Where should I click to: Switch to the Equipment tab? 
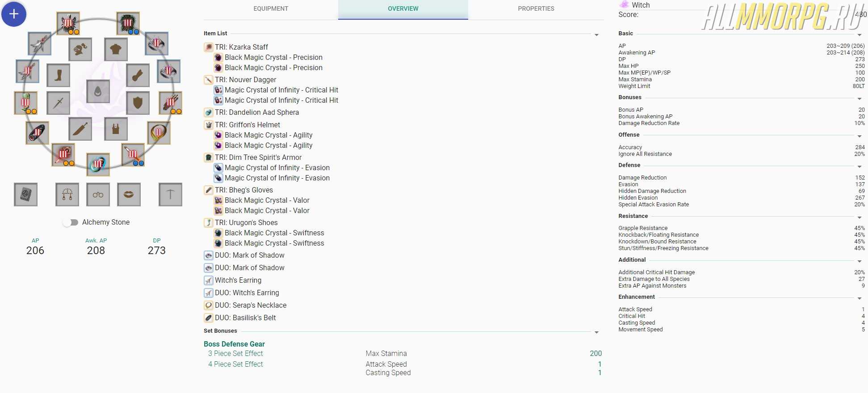271,9
